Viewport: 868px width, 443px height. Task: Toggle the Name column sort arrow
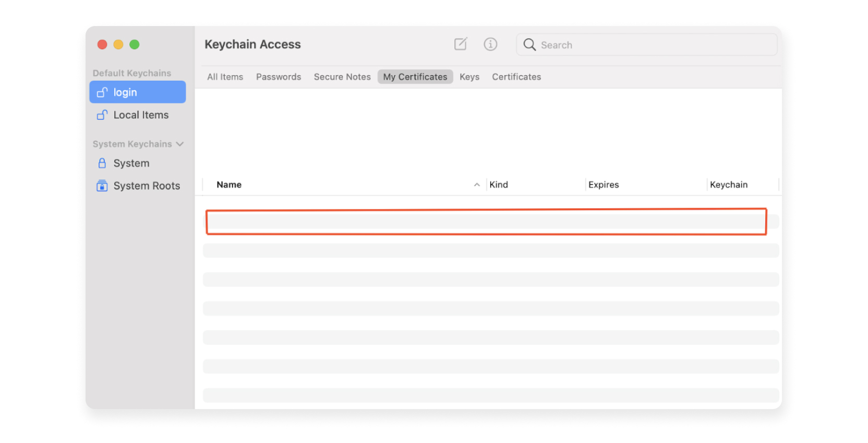477,185
